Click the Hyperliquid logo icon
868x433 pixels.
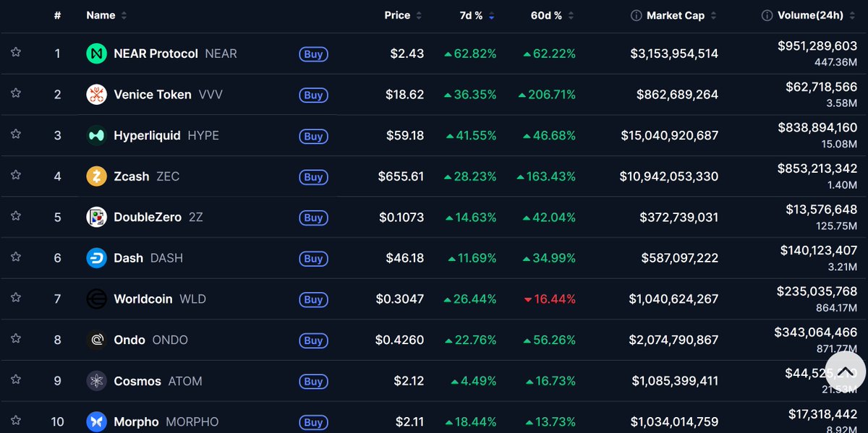pyautogui.click(x=96, y=135)
